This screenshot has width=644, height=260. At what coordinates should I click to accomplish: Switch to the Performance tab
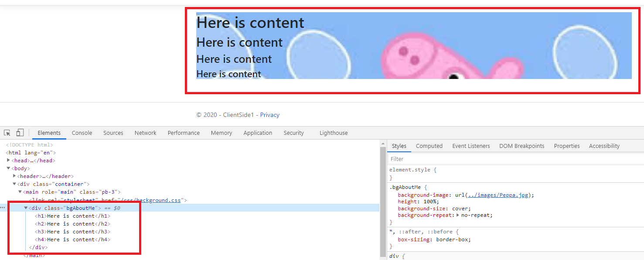(184, 133)
